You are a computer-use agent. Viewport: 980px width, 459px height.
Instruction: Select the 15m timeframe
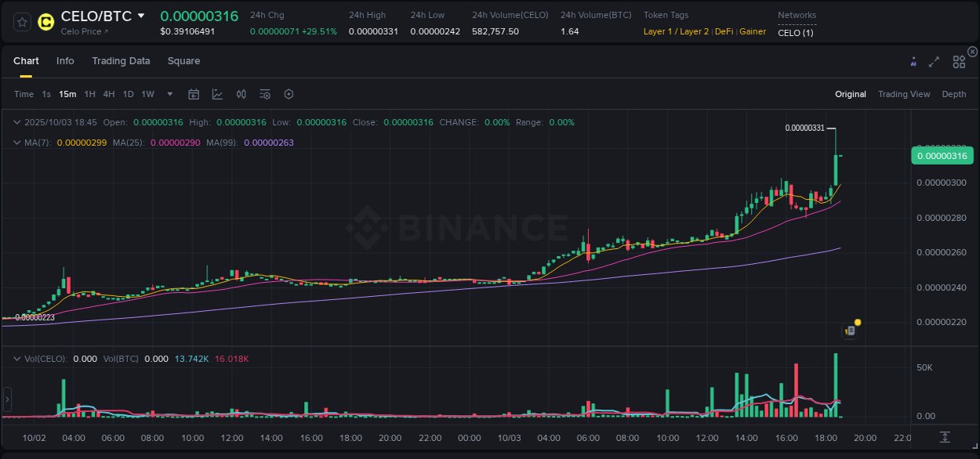pyautogui.click(x=67, y=94)
